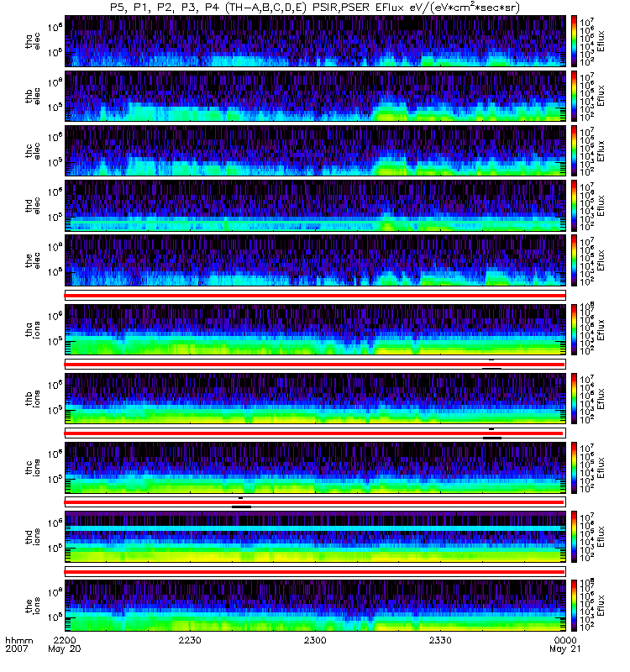Click the thd ions Eflux color bar
The image size is (630, 672).
pyautogui.click(x=574, y=537)
